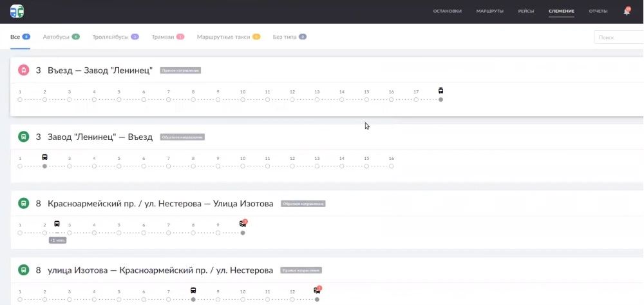The width and height of the screenshot is (644, 305).
Task: Click the green bus icon for Завод "Ленинец" — Въезд
Action: pyautogui.click(x=23, y=137)
